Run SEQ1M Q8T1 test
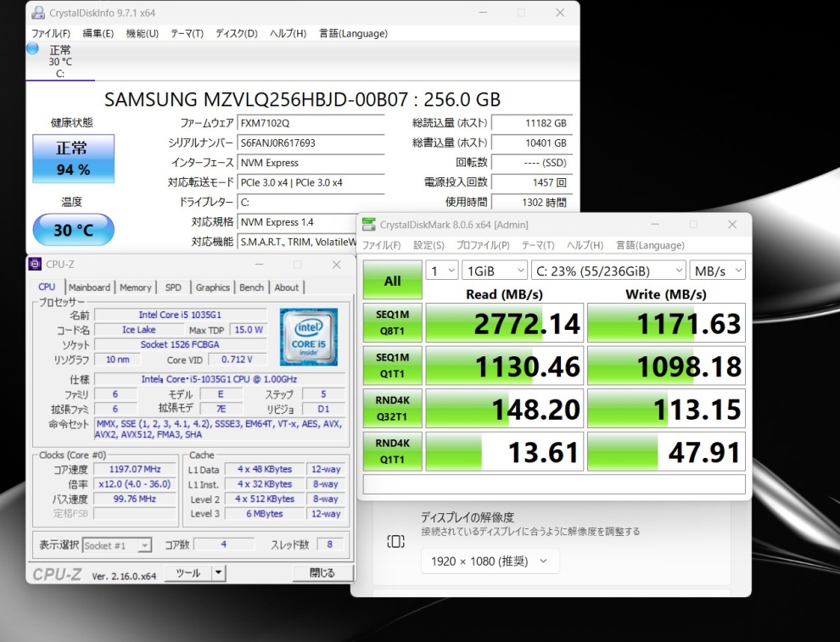This screenshot has height=642, width=840. coord(392,323)
